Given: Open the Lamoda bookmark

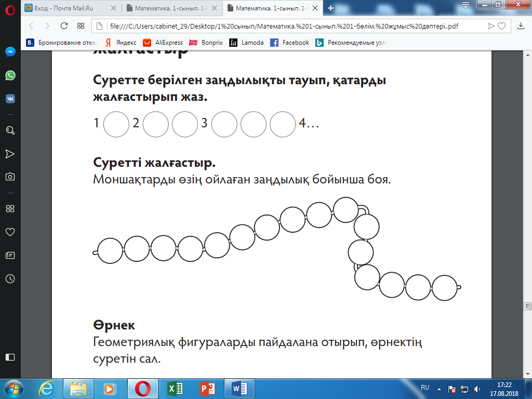Looking at the screenshot, I should (x=247, y=43).
